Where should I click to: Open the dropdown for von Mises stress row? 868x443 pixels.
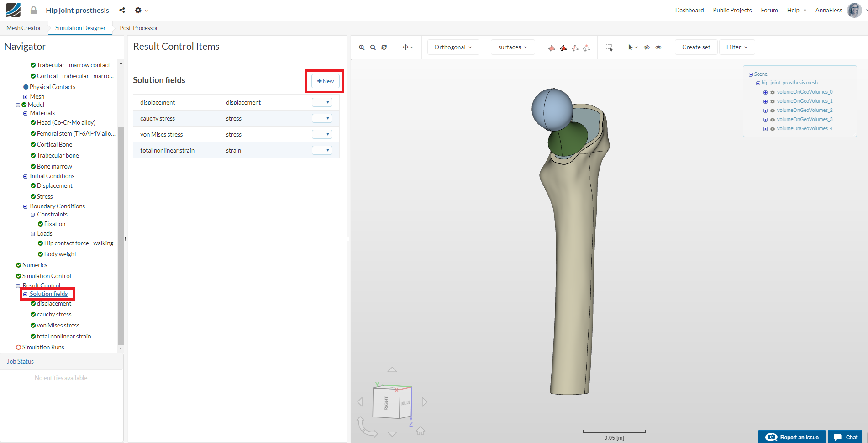coord(322,134)
